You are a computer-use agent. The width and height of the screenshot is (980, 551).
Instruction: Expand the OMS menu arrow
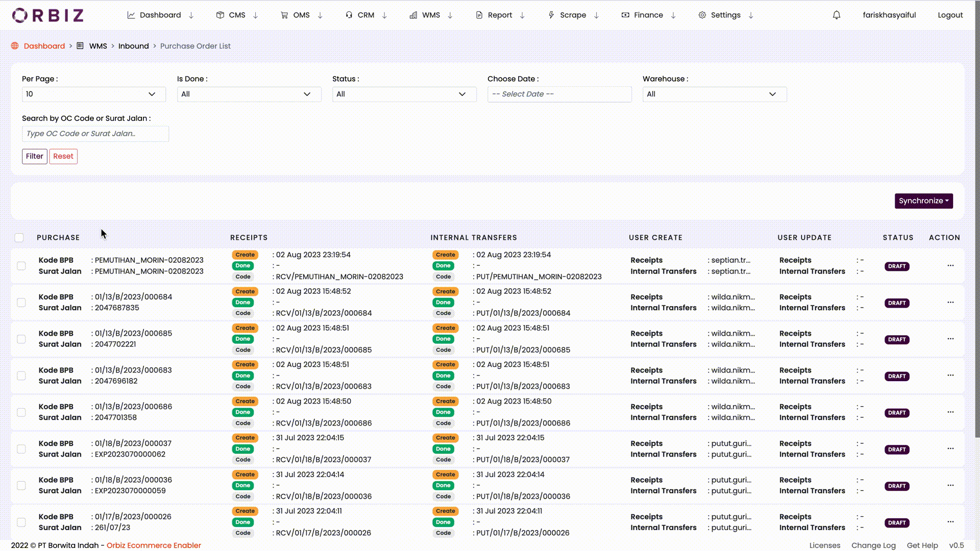point(320,15)
